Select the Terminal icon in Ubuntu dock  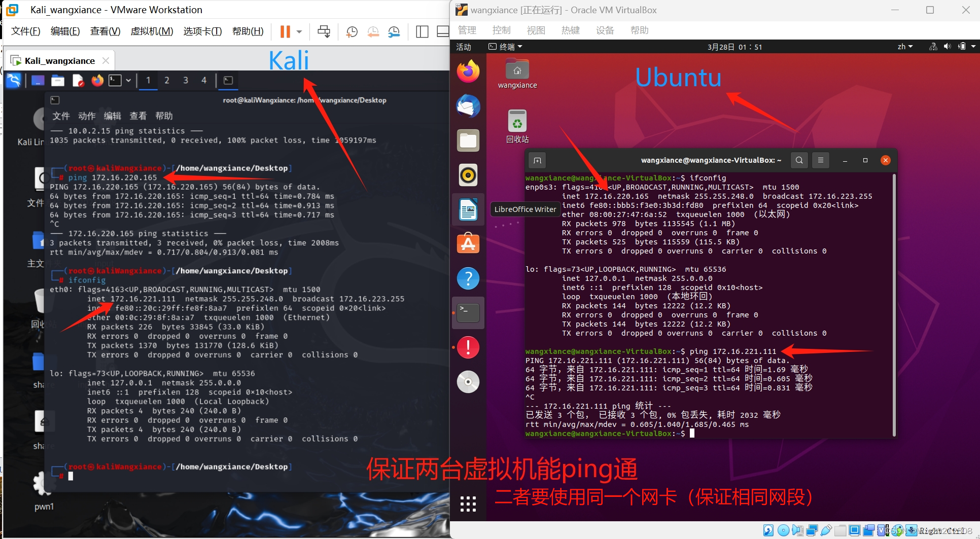coord(468,313)
